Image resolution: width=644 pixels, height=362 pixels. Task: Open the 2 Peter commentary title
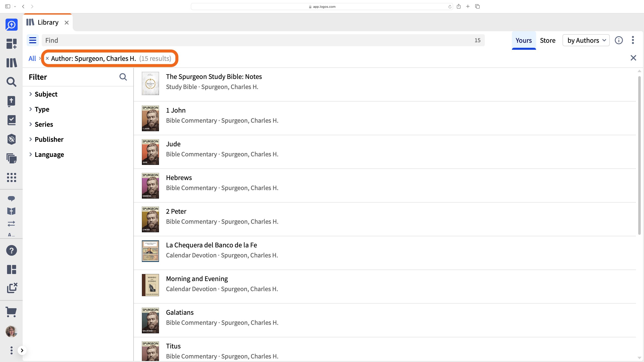pyautogui.click(x=176, y=211)
